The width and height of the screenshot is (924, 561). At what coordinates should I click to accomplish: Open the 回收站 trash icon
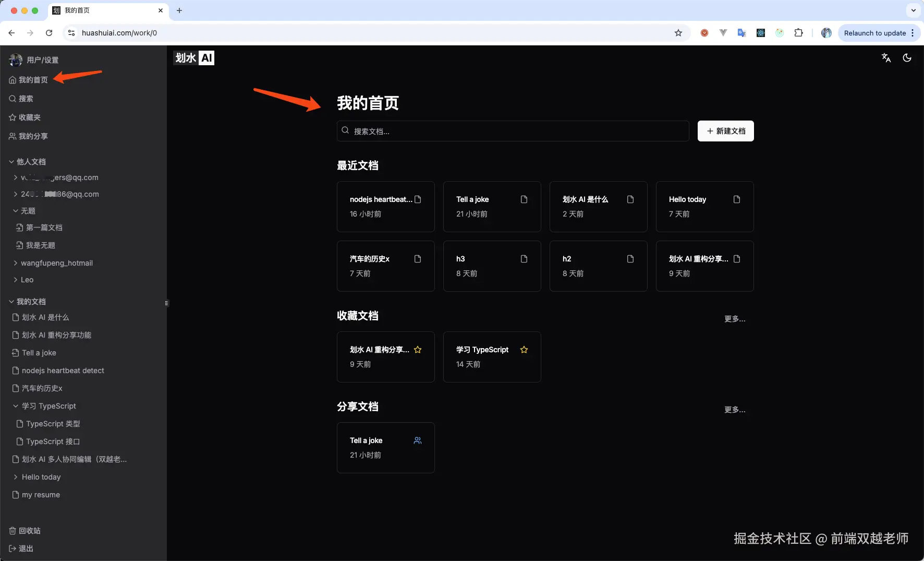tap(12, 531)
